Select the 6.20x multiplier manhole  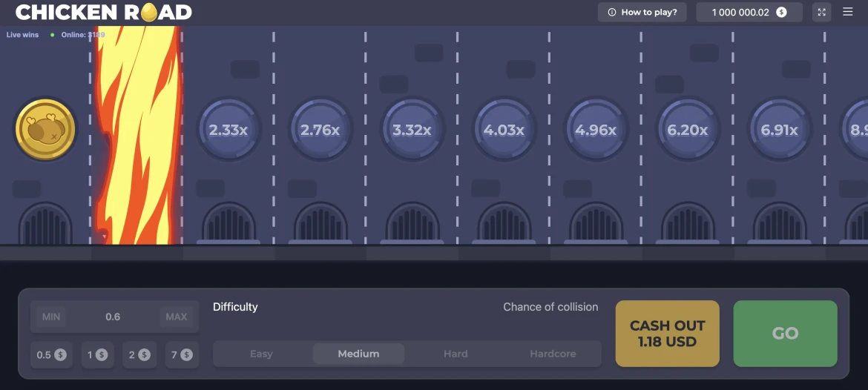[x=688, y=130]
